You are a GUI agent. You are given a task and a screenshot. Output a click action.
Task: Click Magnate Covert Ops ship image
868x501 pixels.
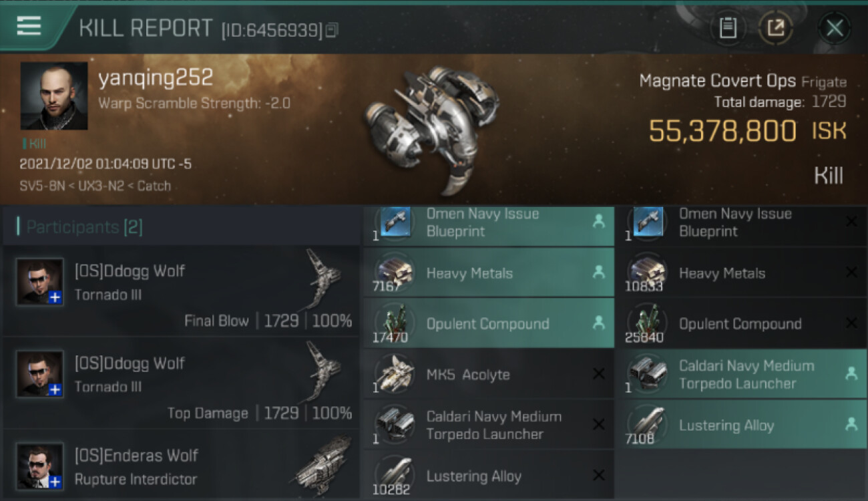(433, 125)
